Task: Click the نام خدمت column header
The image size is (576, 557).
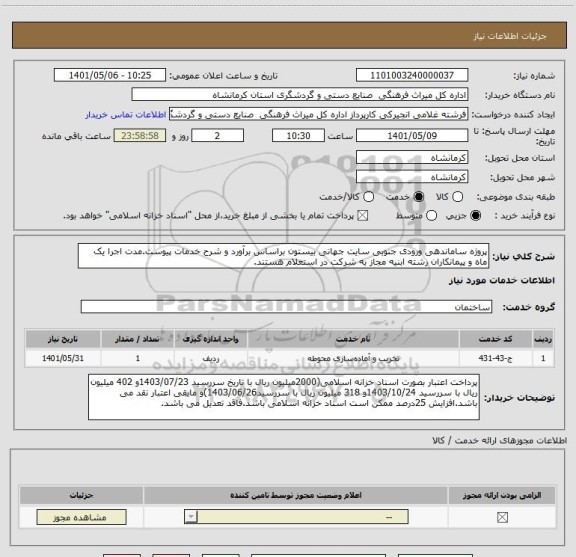Action: tap(353, 339)
